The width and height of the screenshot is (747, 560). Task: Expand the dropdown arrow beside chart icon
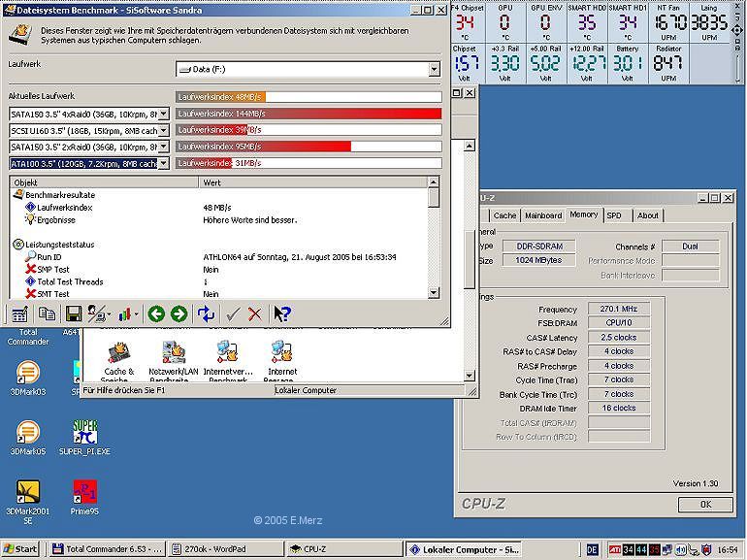pyautogui.click(x=136, y=314)
